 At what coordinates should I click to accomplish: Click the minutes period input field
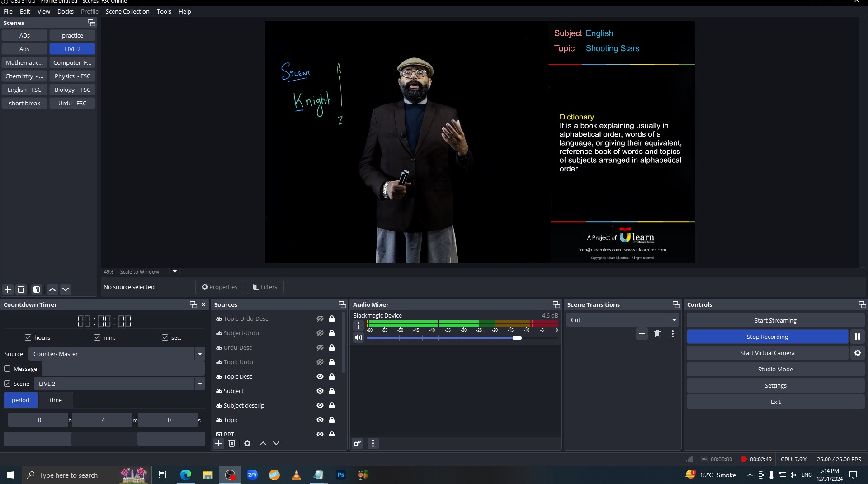click(x=103, y=420)
